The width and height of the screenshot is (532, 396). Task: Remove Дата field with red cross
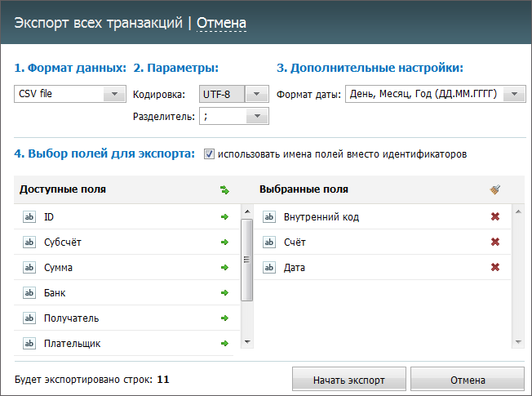coord(495,267)
